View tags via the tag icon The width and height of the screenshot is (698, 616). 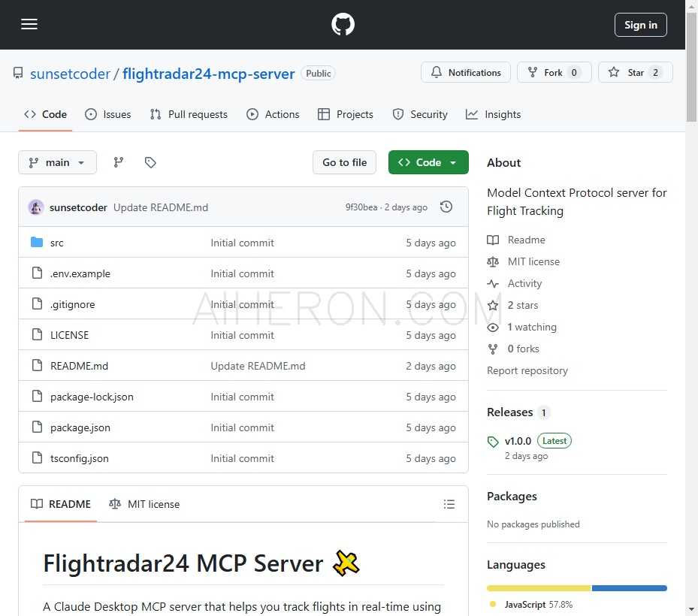click(150, 162)
